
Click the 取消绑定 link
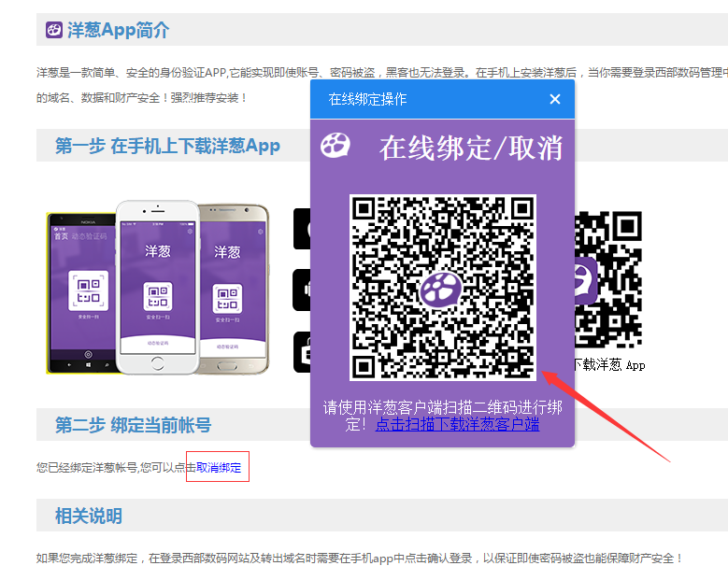coord(219,468)
